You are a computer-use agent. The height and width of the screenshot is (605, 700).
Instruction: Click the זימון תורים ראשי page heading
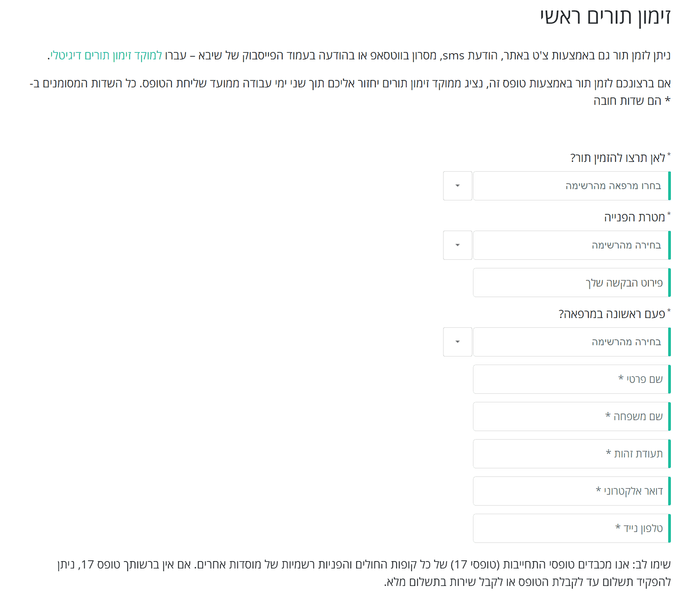(605, 17)
